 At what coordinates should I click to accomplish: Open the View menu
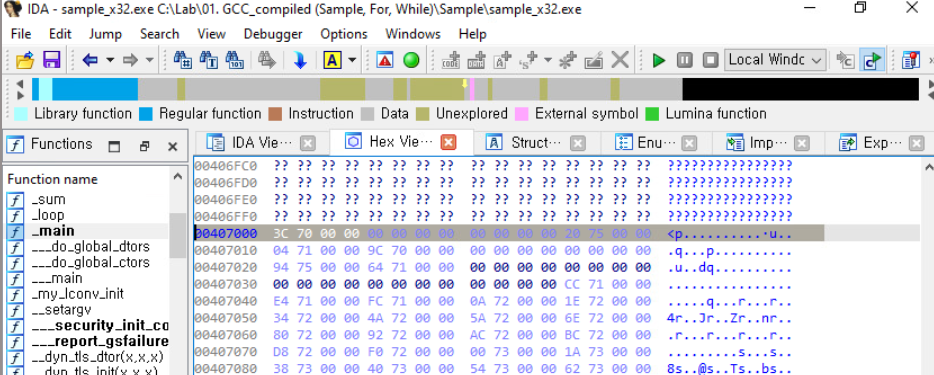tap(211, 34)
